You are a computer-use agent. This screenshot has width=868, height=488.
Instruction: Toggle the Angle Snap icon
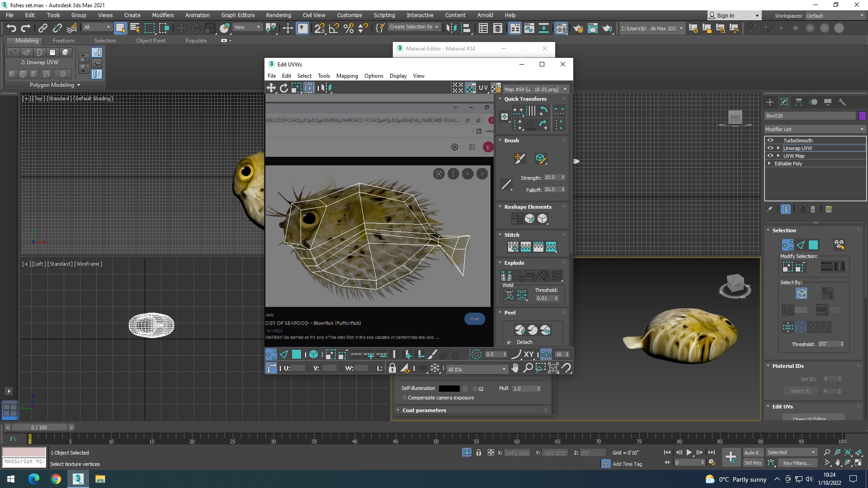334,28
